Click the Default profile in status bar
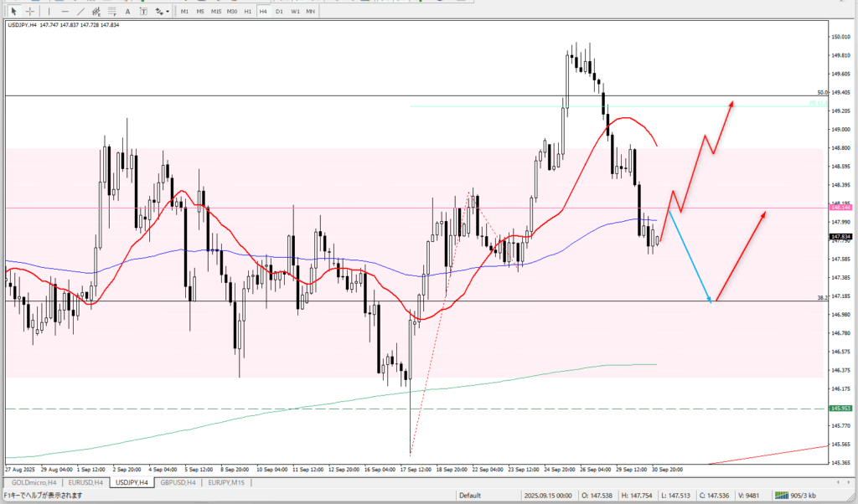 pyautogui.click(x=469, y=495)
